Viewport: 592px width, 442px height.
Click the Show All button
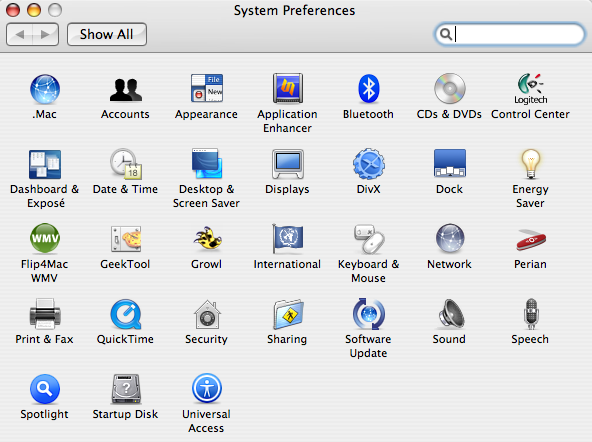[x=107, y=34]
